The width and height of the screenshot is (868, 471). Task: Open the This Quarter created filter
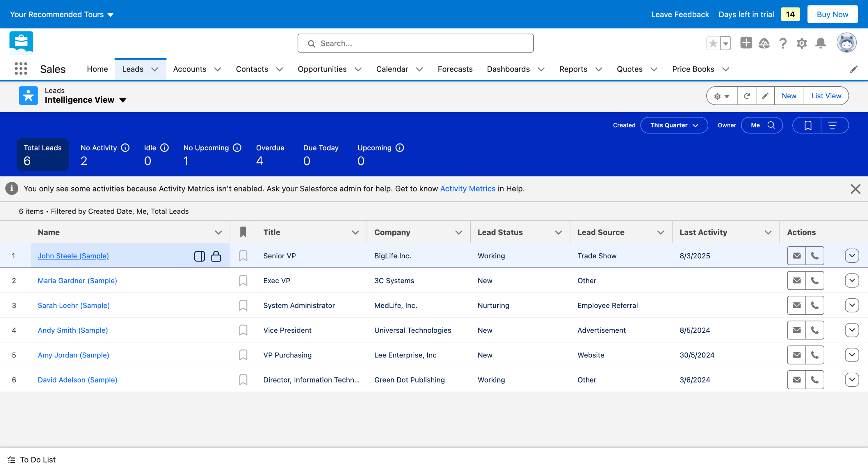(674, 125)
